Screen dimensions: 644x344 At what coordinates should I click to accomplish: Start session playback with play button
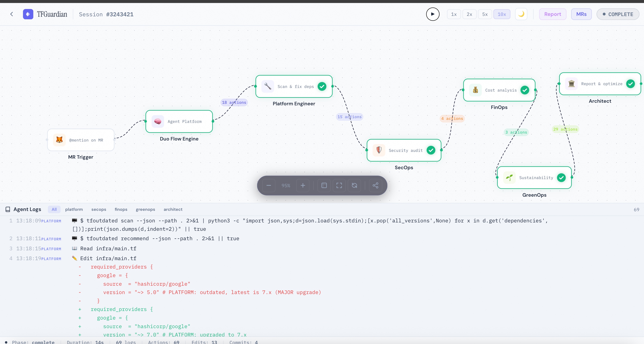click(433, 14)
